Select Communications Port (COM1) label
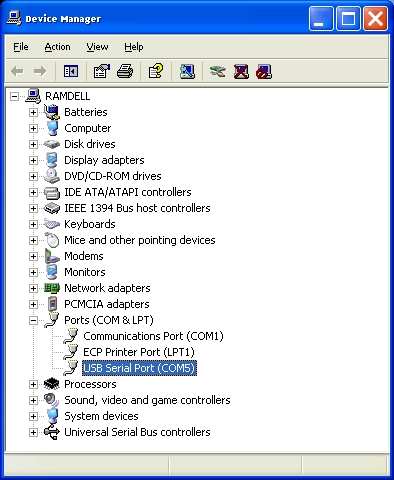The height and width of the screenshot is (480, 394). (153, 336)
